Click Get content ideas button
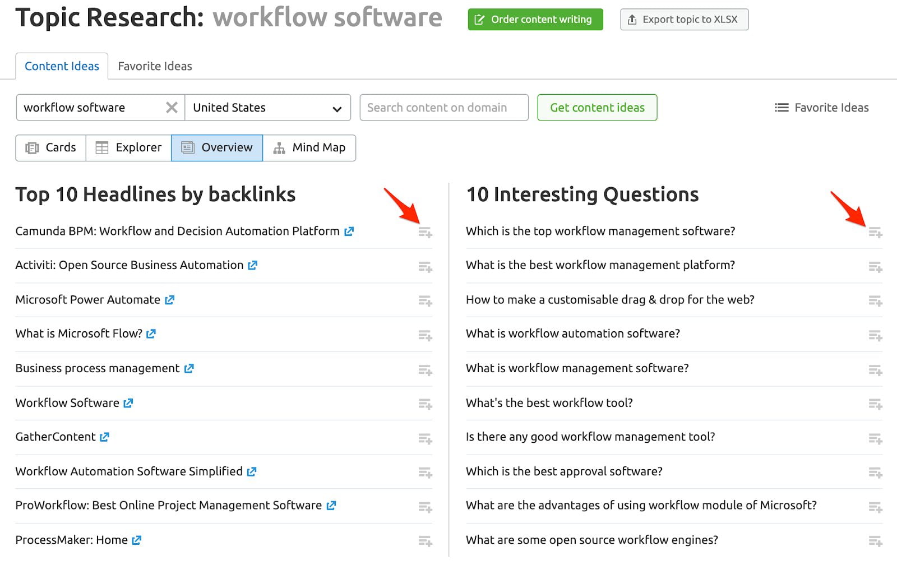This screenshot has width=897, height=588. point(597,108)
